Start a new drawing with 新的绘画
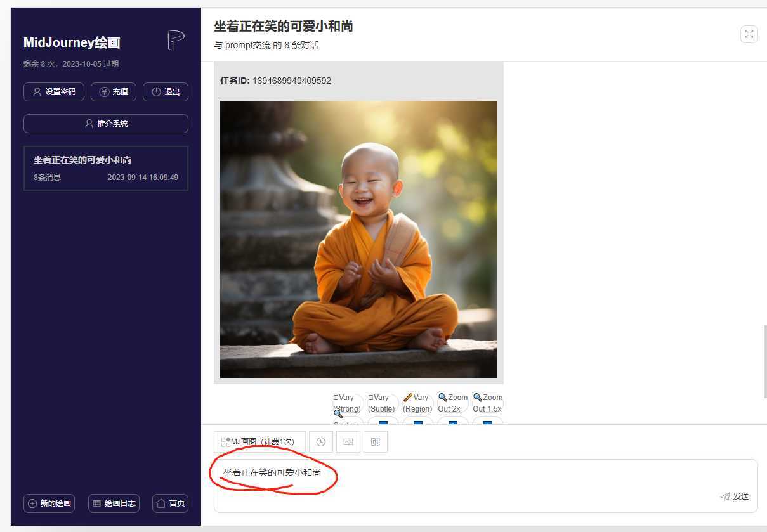This screenshot has width=767, height=532. click(49, 503)
